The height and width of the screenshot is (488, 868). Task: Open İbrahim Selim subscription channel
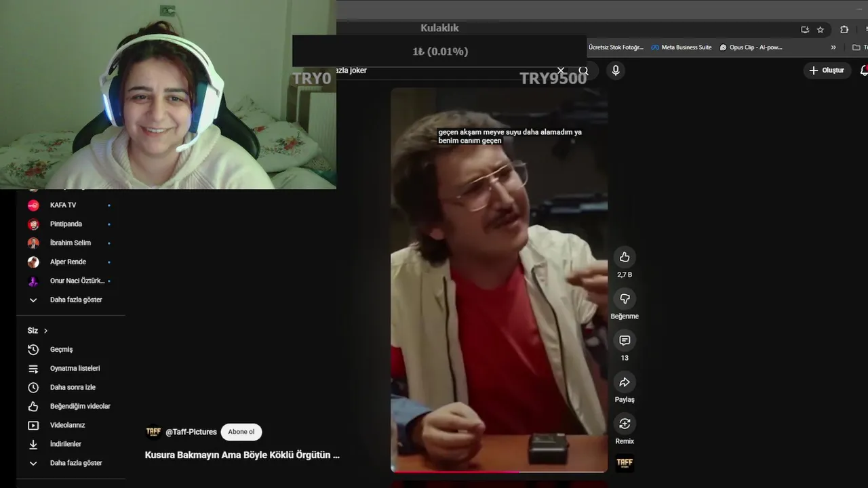71,243
